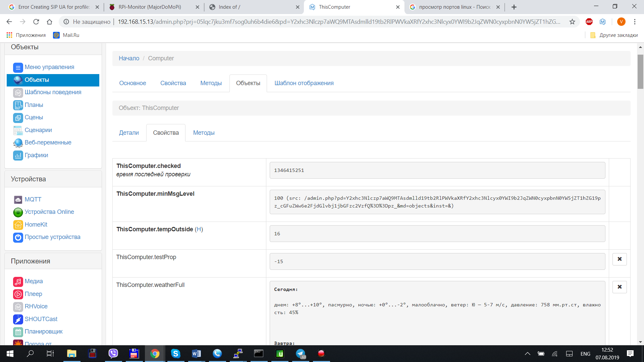Click the ThisComputer.checked input field
Image resolution: width=644 pixels, height=362 pixels.
(437, 170)
